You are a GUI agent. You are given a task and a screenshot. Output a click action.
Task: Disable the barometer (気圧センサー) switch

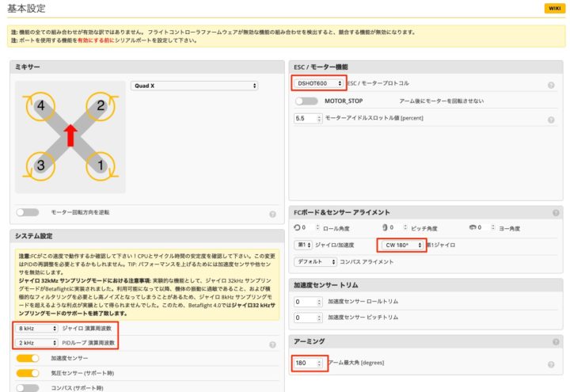pyautogui.click(x=28, y=373)
